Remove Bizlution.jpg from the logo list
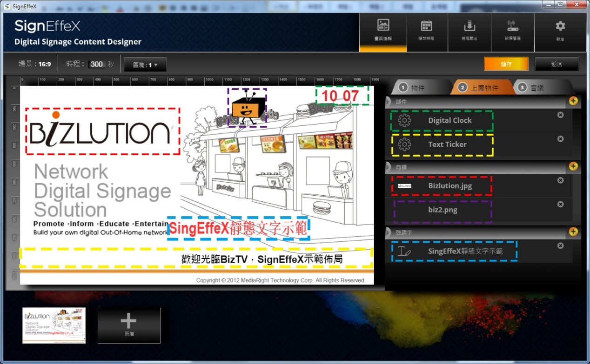This screenshot has height=364, width=590. coord(561,180)
